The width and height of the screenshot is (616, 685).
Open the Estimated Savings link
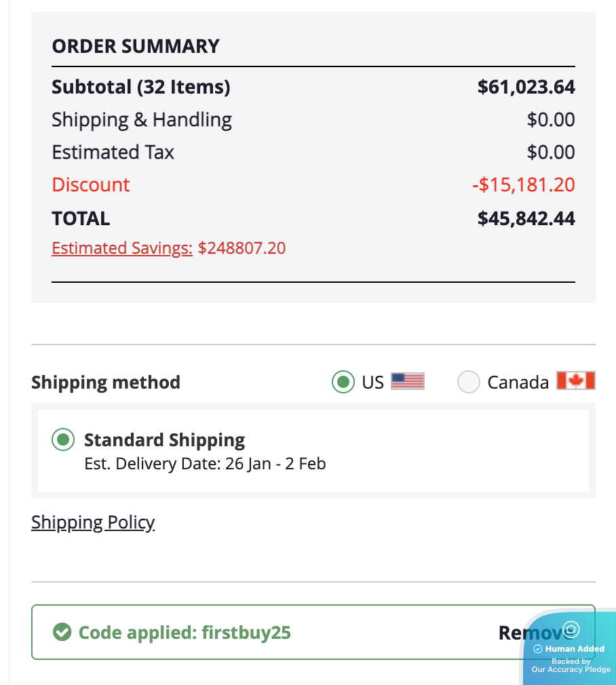(x=122, y=248)
